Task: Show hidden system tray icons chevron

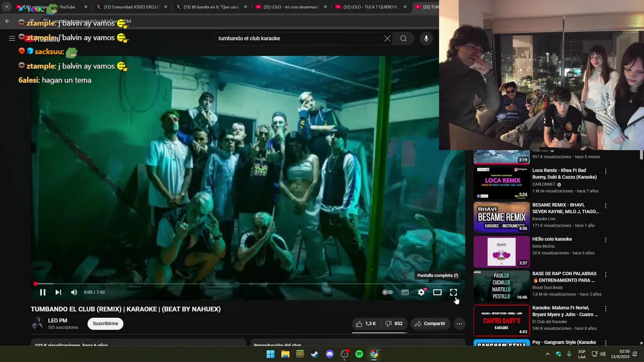Action: 547,354
